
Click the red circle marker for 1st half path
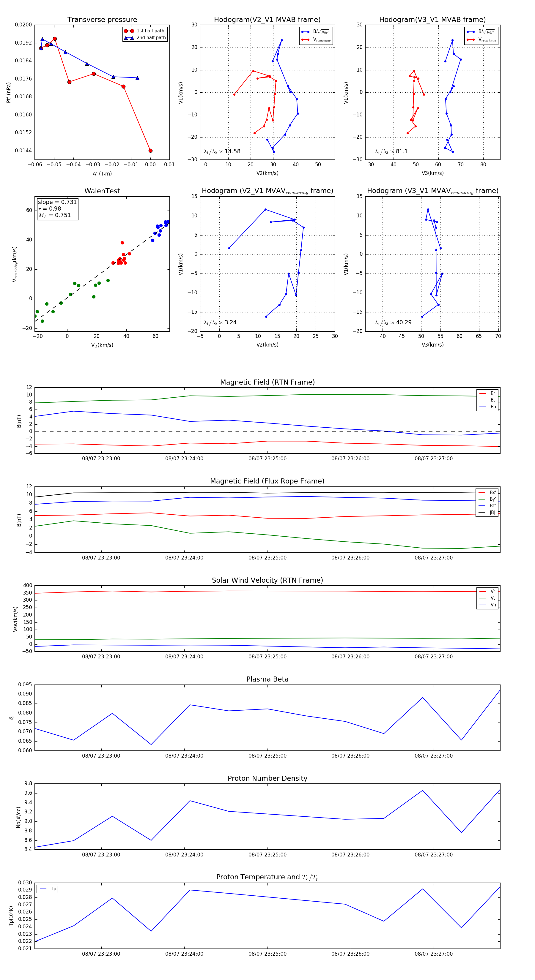[x=129, y=31]
